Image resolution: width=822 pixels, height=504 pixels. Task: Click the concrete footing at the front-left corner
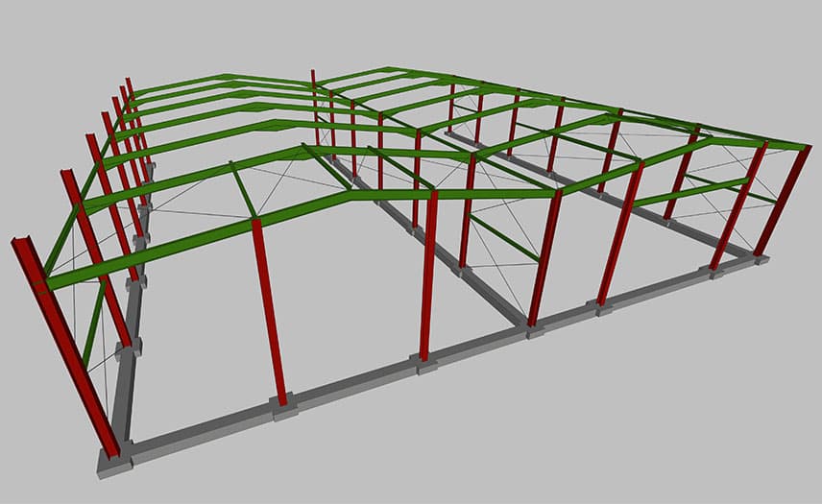click(x=114, y=465)
